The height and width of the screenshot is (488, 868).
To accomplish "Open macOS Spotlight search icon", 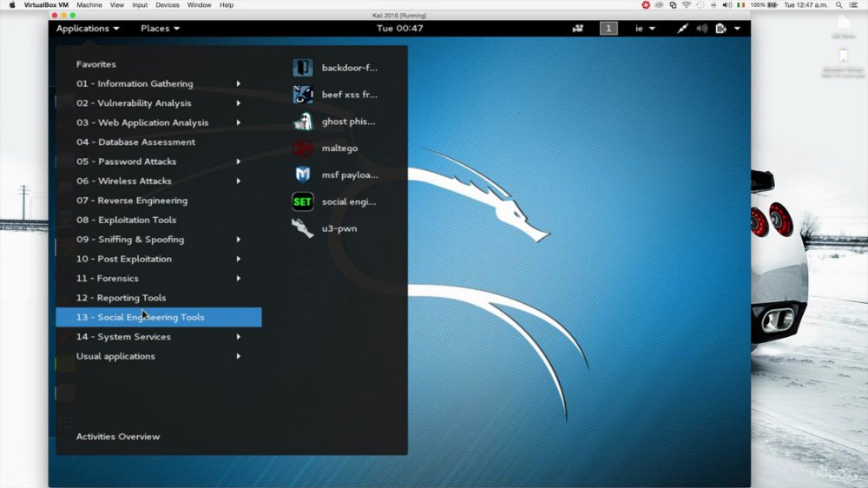I will pos(838,5).
